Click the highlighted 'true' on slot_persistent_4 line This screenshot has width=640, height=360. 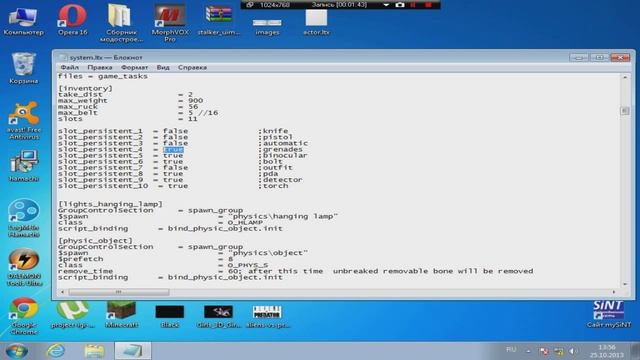(173, 149)
